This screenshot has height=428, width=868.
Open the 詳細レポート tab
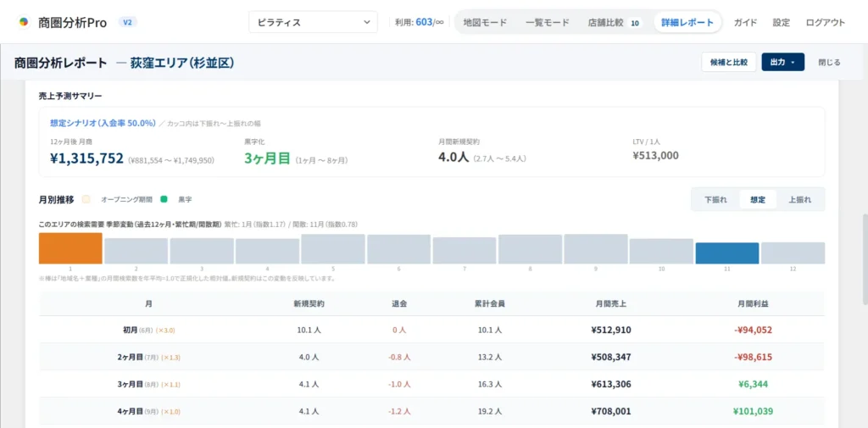coord(687,23)
